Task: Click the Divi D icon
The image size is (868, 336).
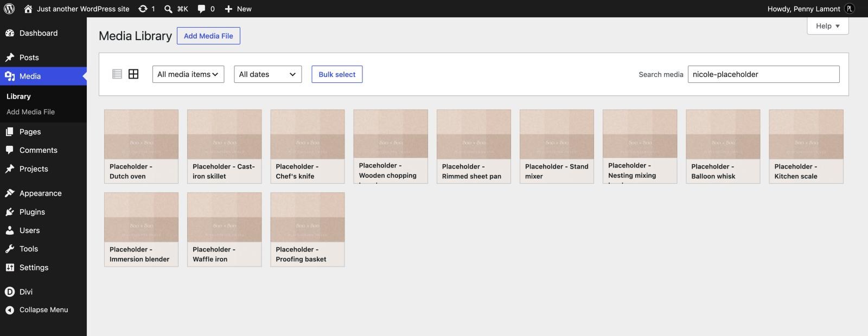Action: click(10, 292)
